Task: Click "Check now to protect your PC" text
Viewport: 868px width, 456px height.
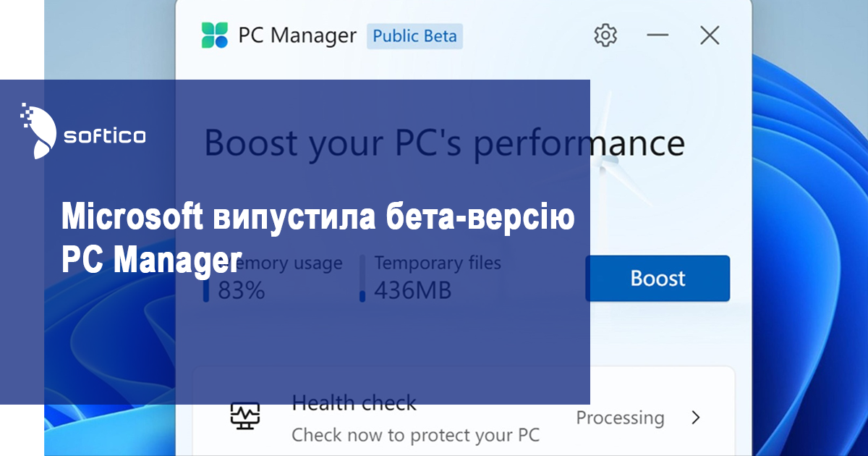Action: click(415, 435)
